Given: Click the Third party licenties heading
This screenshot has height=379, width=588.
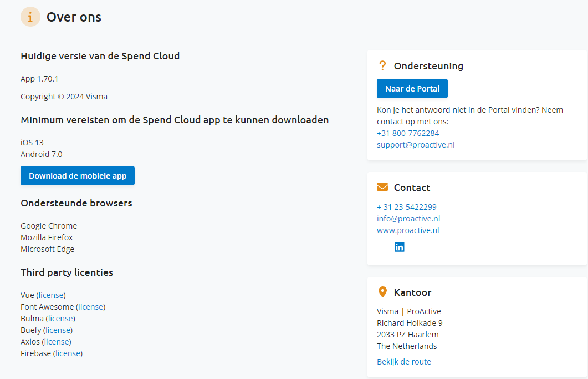Looking at the screenshot, I should click(67, 272).
